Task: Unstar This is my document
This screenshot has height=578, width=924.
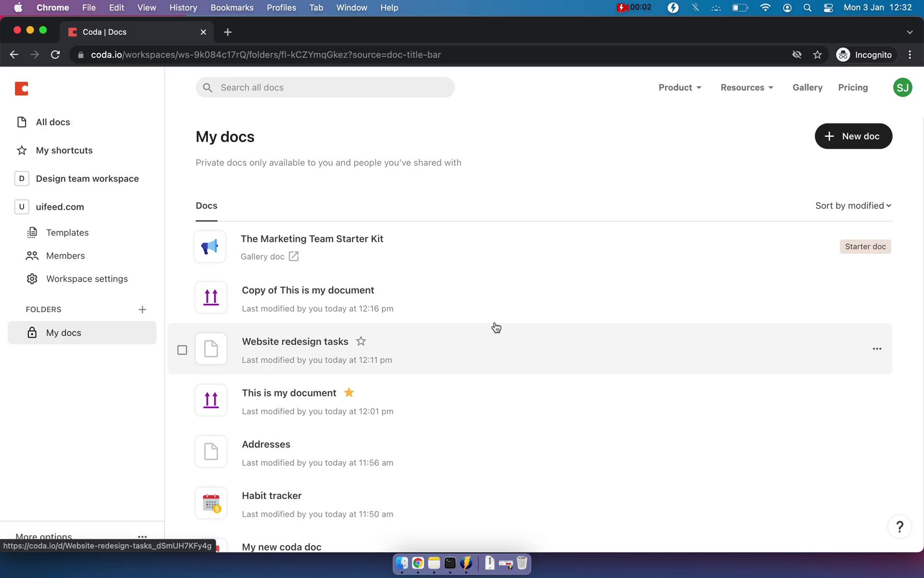Action: coord(349,393)
